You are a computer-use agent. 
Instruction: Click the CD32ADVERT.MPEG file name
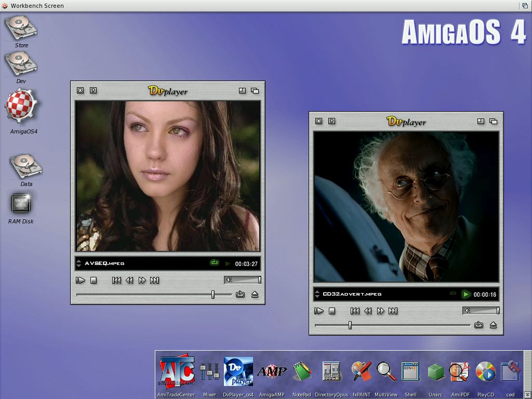pyautogui.click(x=352, y=294)
